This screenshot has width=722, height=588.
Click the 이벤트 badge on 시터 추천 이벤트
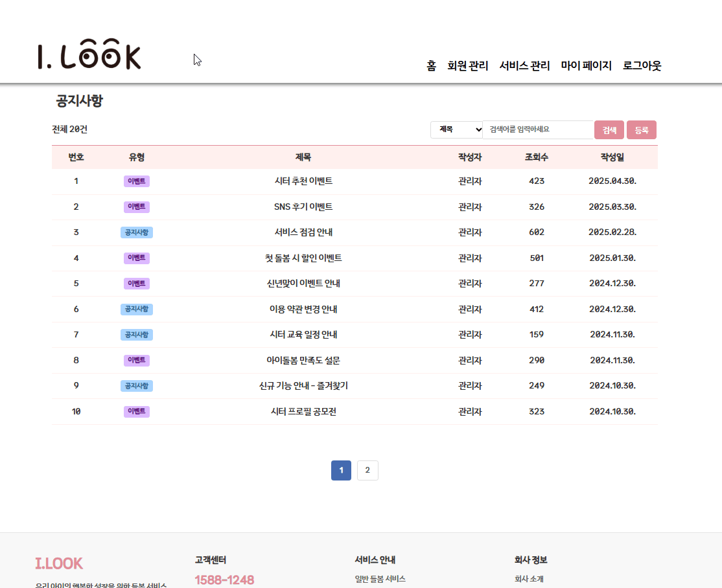(x=137, y=181)
